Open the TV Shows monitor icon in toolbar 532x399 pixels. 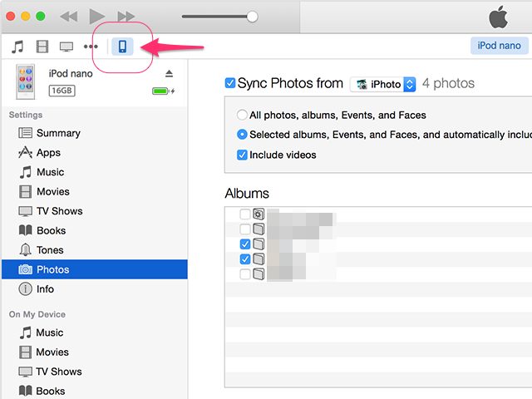click(x=66, y=47)
